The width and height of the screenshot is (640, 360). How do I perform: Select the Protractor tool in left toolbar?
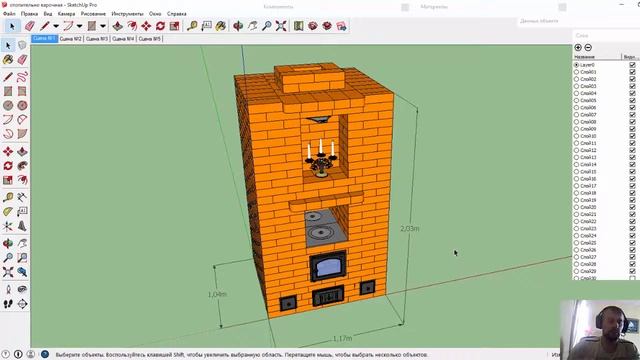tap(8, 212)
